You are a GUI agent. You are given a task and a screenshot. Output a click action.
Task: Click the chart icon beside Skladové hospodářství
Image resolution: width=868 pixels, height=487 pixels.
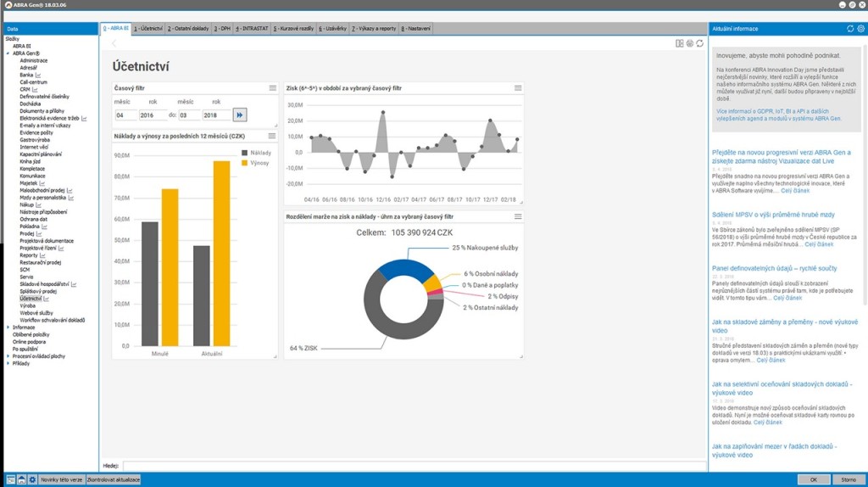coord(73,283)
